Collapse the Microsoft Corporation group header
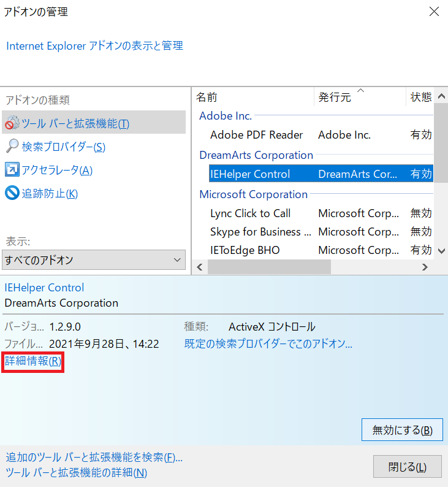448x487 pixels. pyautogui.click(x=253, y=194)
